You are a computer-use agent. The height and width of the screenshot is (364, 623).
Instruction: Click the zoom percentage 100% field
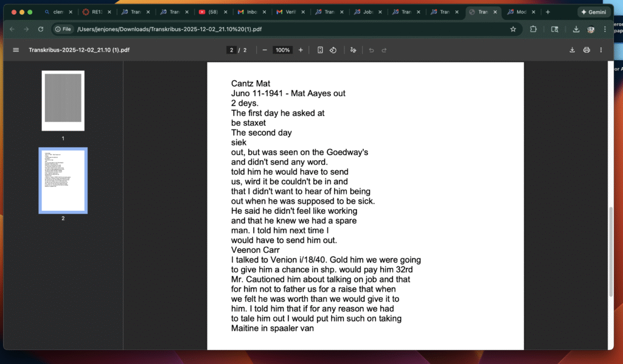coord(282,50)
